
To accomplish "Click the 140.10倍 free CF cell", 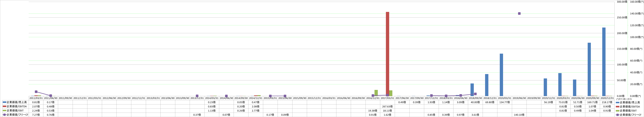I will 519,115.
